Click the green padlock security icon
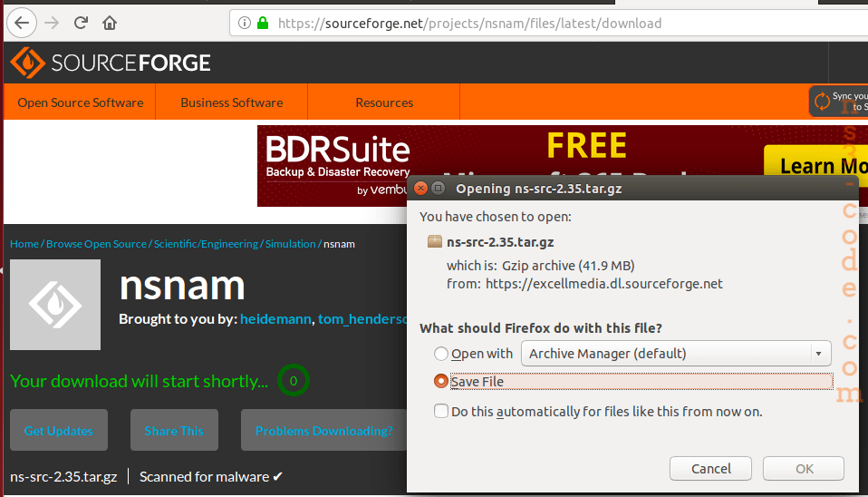 tap(263, 23)
